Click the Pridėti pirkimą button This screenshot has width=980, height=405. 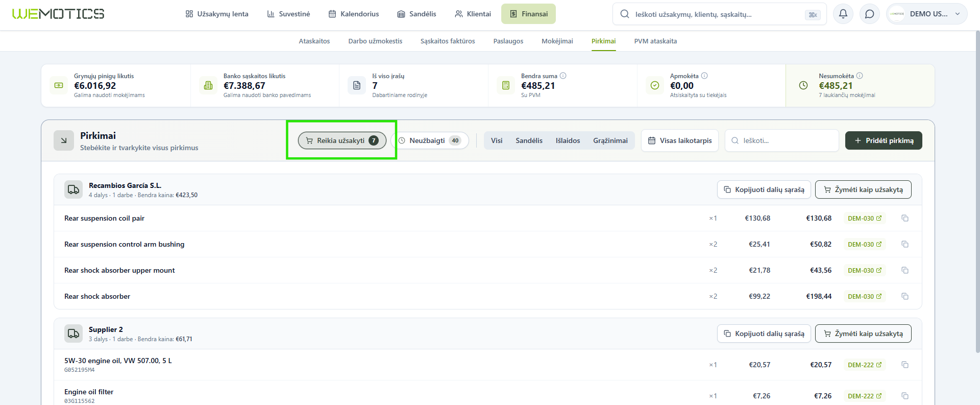pos(884,140)
